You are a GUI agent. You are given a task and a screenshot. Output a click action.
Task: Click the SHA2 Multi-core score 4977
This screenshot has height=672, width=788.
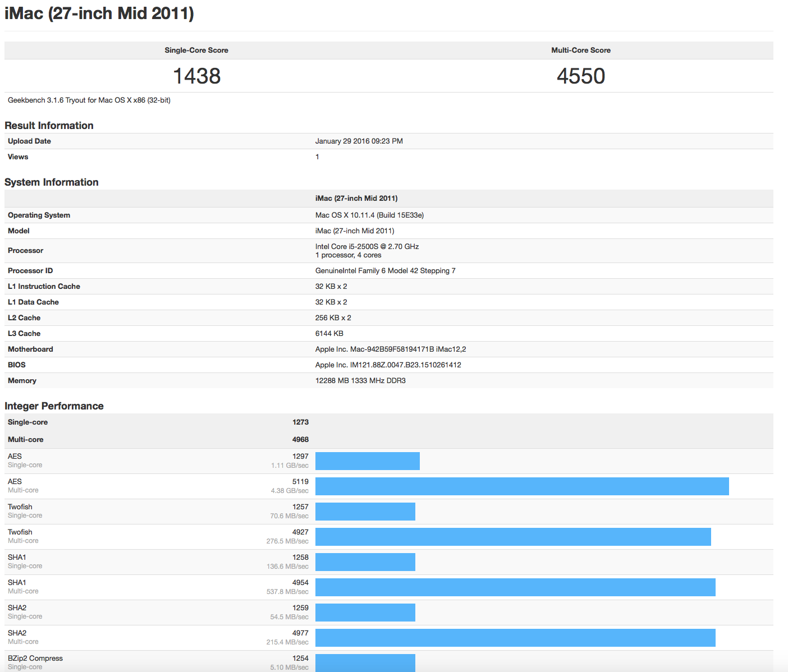click(300, 633)
